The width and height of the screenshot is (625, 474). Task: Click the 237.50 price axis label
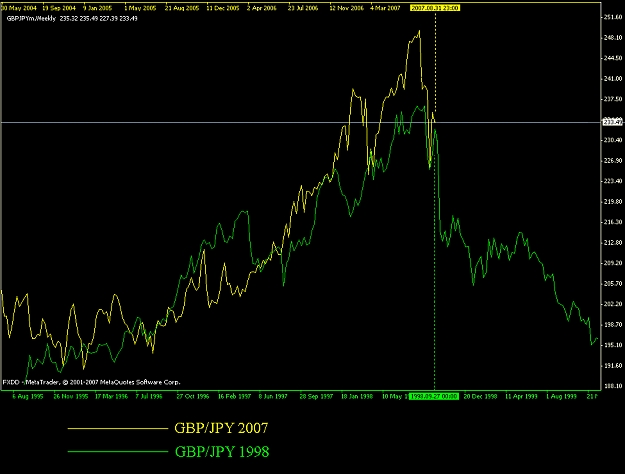pos(613,99)
